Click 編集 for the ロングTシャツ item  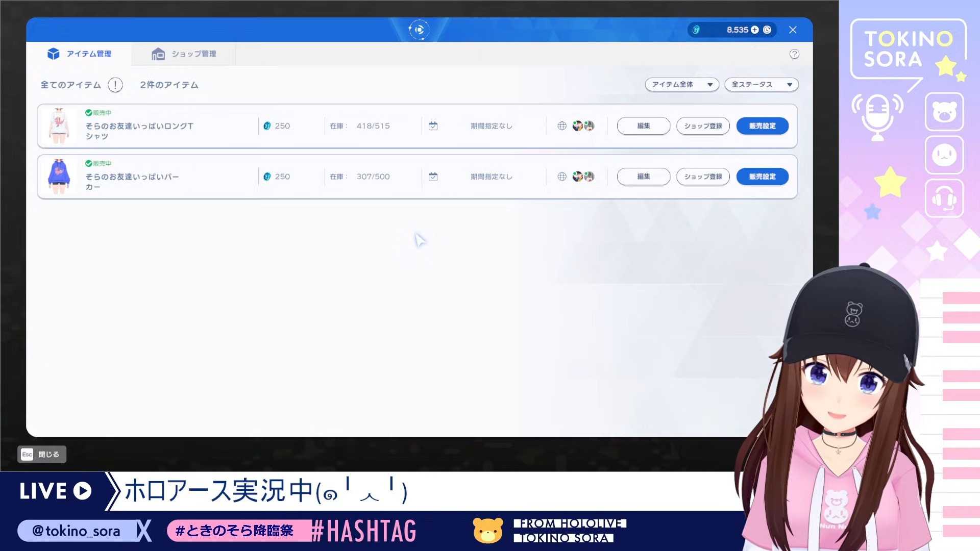(x=644, y=126)
